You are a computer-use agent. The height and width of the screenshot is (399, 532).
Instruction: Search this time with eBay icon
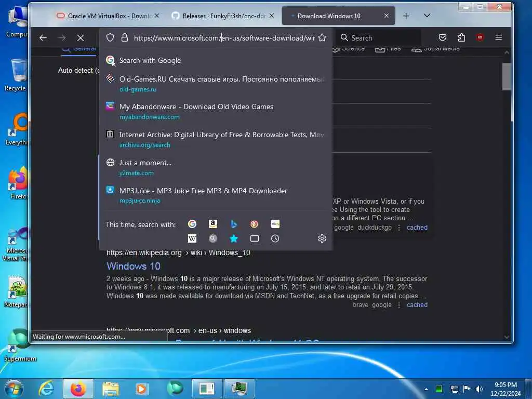(x=275, y=224)
